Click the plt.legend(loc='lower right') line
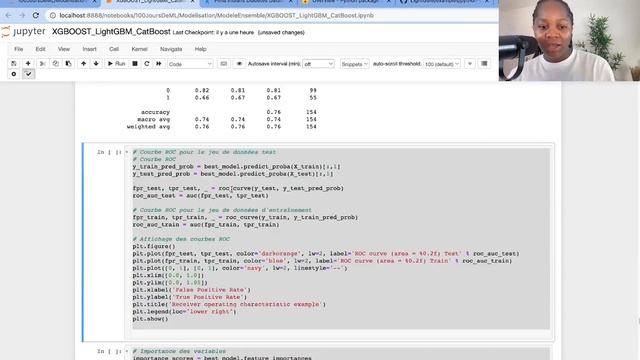 (x=184, y=312)
